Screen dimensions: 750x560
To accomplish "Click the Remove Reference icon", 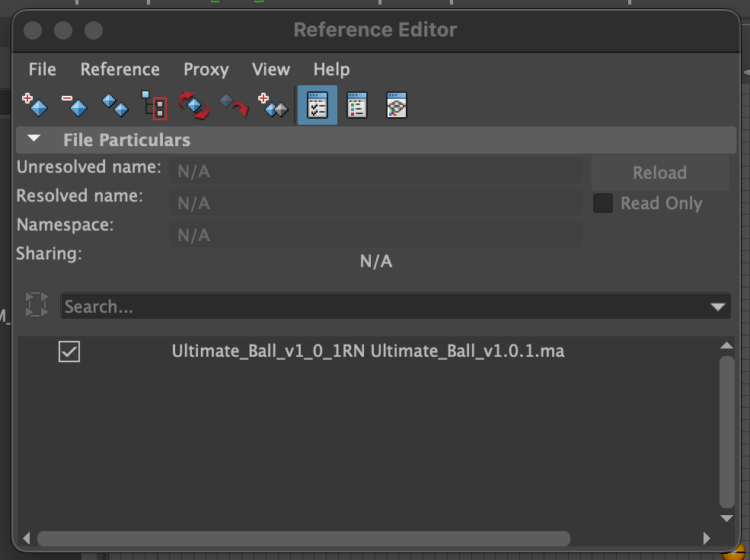I will pyautogui.click(x=74, y=105).
